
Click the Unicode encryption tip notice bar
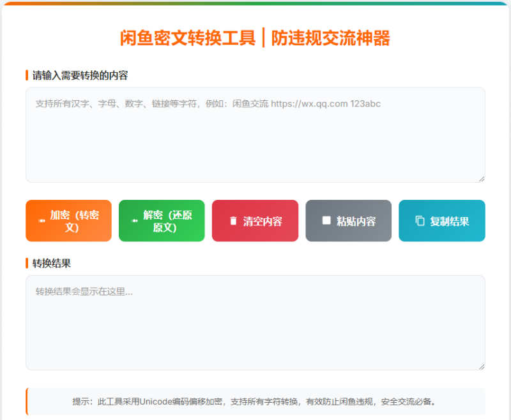click(x=256, y=403)
